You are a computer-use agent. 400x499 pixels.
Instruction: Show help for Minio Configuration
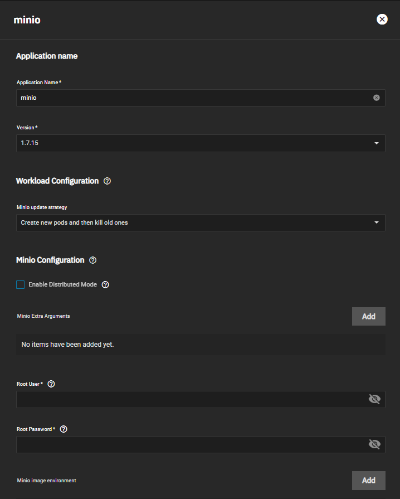pyautogui.click(x=93, y=260)
